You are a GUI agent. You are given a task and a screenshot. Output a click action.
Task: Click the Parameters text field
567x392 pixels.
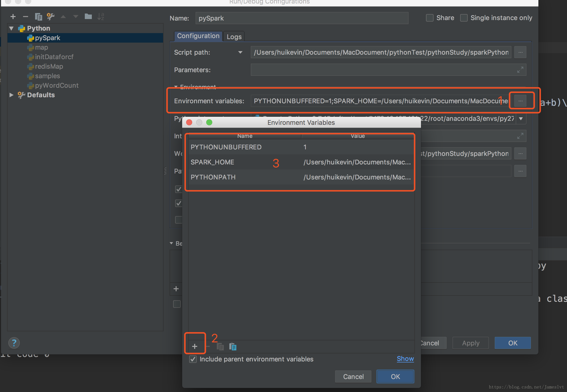[x=388, y=70]
